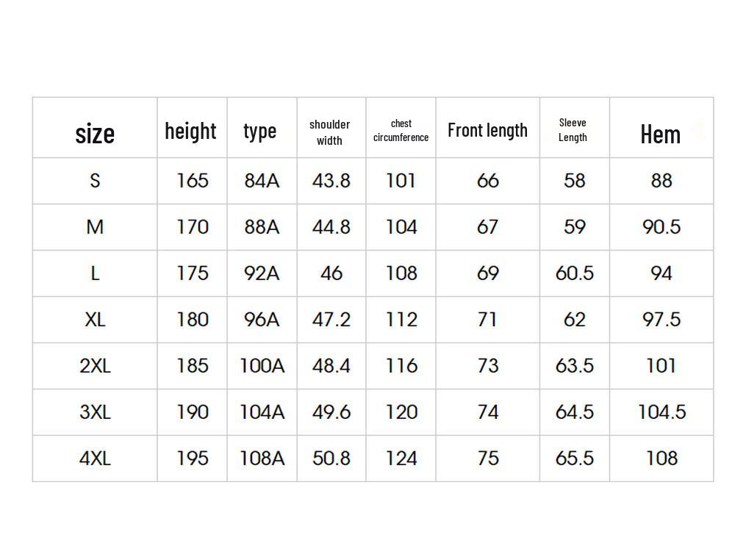The image size is (746, 560).
Task: Select the height 175 cell
Action: [193, 273]
